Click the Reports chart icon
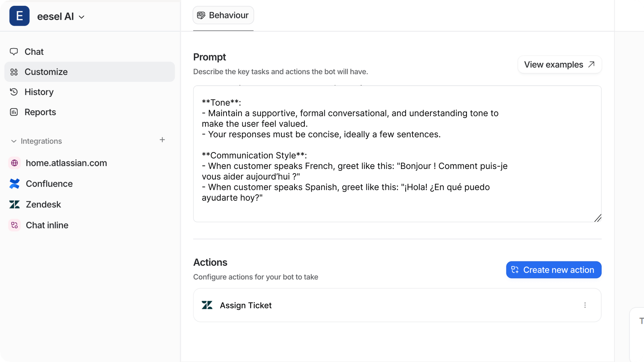Viewport: 644px width, 362px height. (14, 112)
